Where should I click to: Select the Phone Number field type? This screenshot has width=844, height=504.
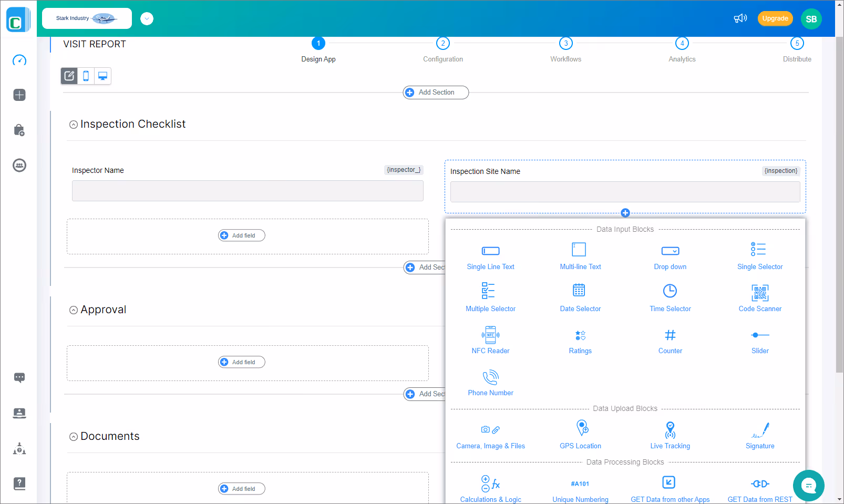[x=490, y=383]
